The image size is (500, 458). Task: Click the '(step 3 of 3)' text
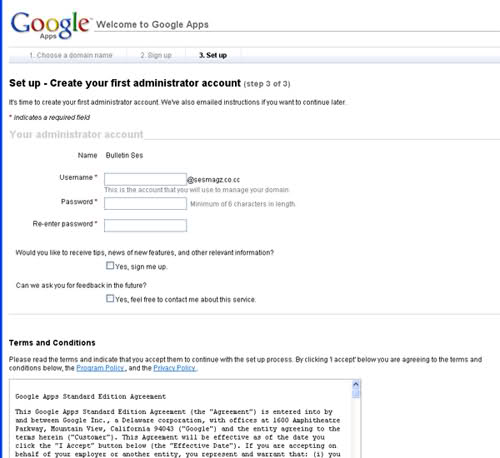[267, 84]
